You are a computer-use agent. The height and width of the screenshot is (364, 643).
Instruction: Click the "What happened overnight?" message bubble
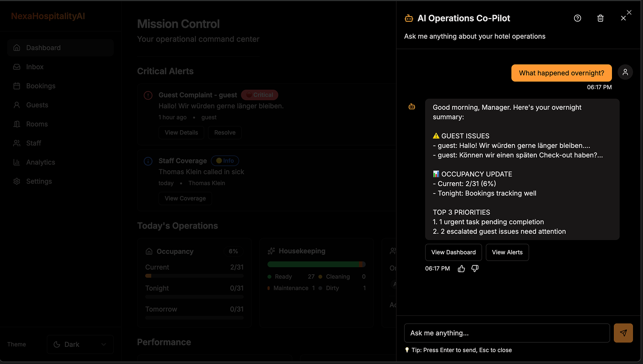click(561, 73)
